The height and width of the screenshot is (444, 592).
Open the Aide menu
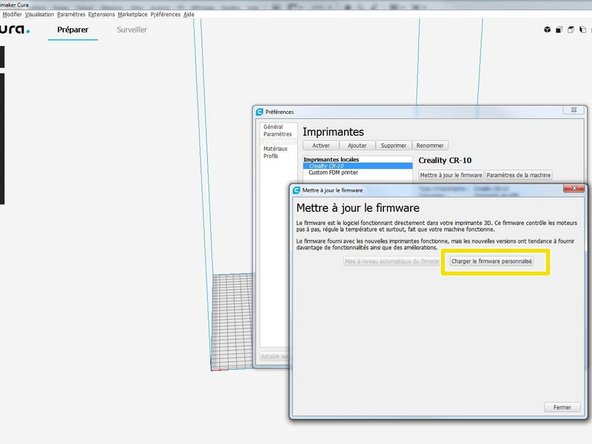pyautogui.click(x=189, y=14)
